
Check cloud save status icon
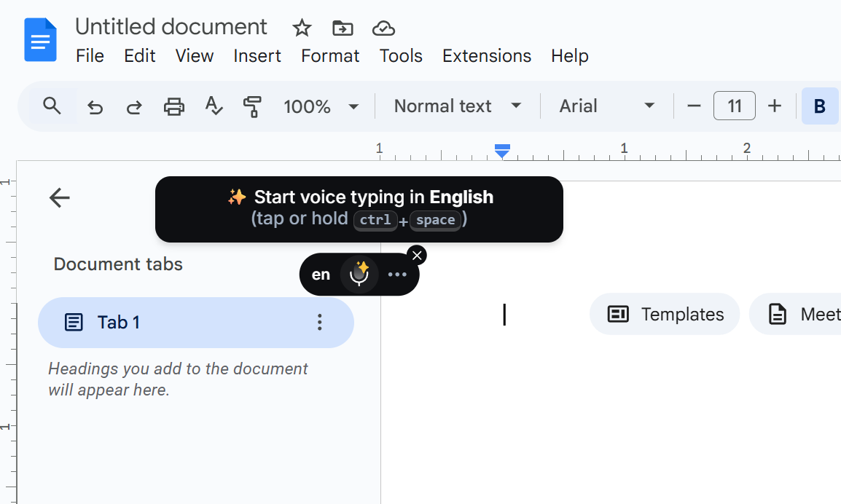(x=383, y=28)
